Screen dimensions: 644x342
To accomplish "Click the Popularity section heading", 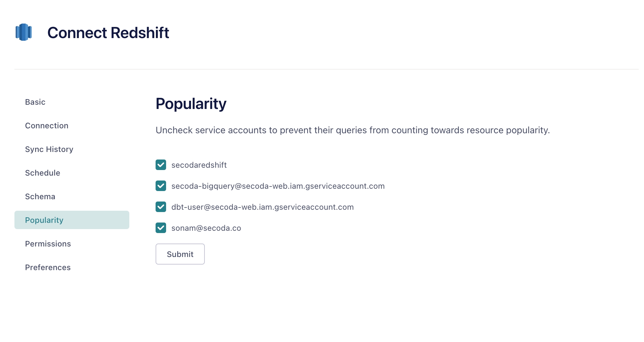I will pos(191,104).
